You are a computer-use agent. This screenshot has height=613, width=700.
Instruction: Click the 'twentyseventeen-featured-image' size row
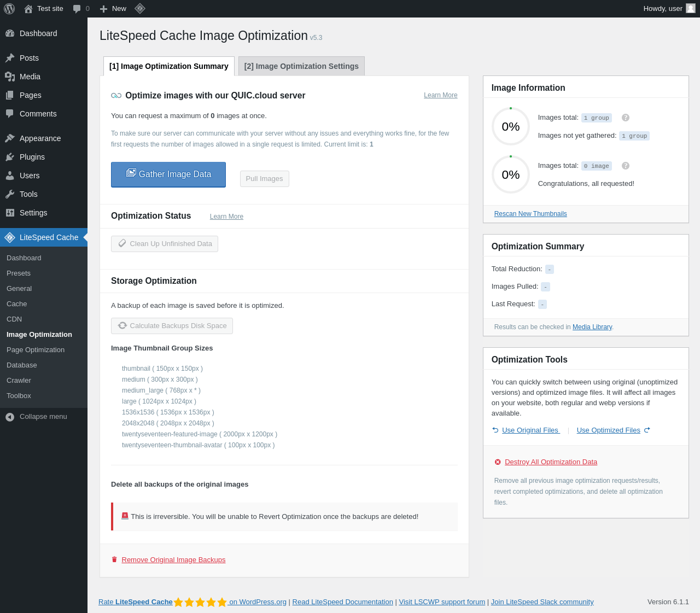tap(200, 434)
